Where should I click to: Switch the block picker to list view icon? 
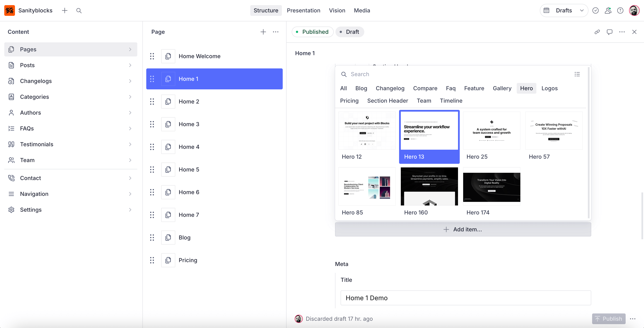[577, 74]
